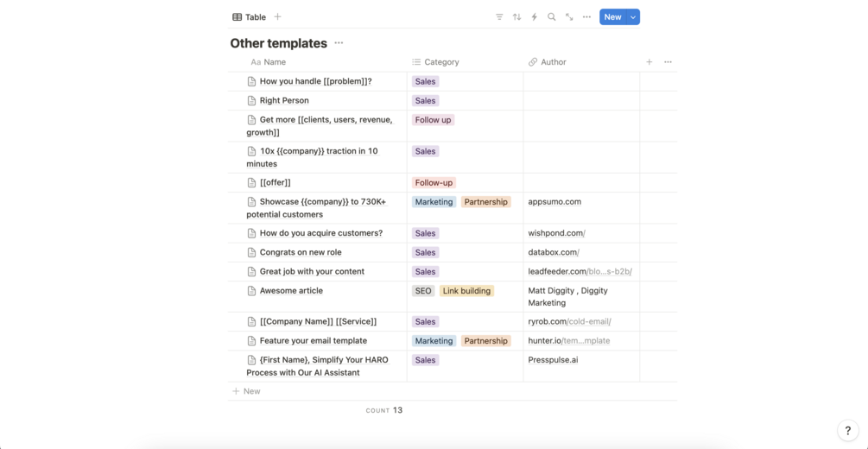Select the Table view tab
The width and height of the screenshot is (868, 449).
pos(249,17)
